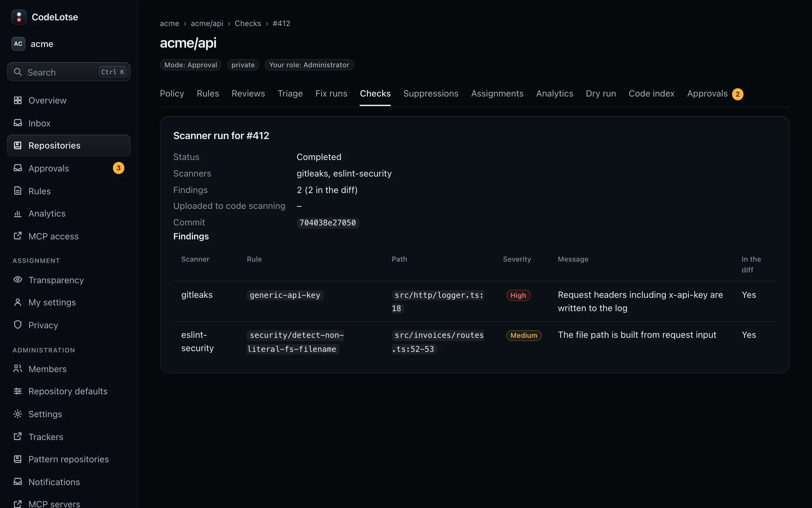Click the Repository defaults sliders icon
Viewport: 812px width, 508px height.
(18, 391)
